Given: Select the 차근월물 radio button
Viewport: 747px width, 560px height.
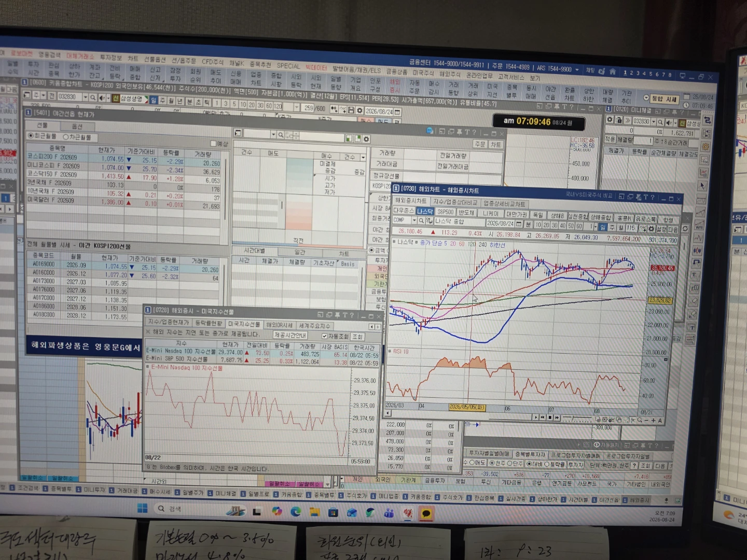Looking at the screenshot, I should 66,137.
